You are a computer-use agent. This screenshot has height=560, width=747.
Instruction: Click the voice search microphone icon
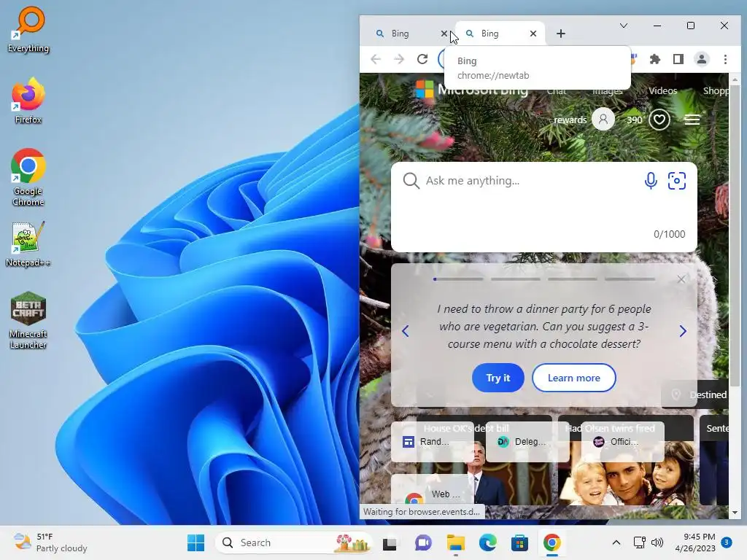pyautogui.click(x=651, y=181)
